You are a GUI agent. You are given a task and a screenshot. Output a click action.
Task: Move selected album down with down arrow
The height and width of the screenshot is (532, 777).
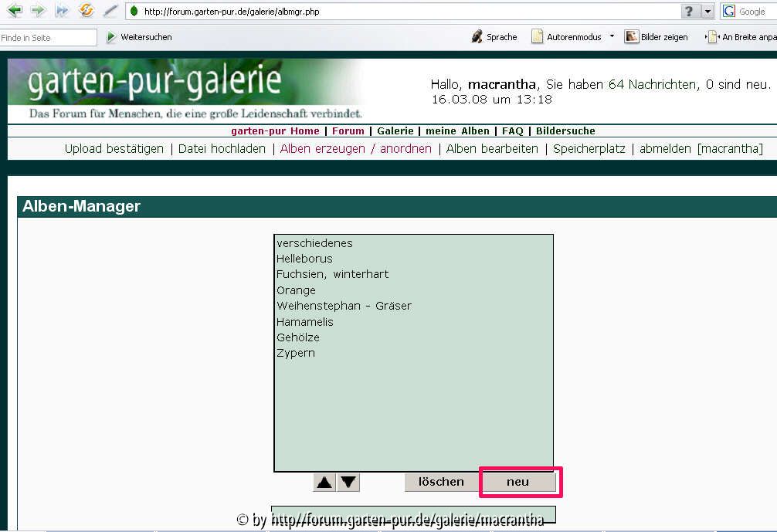coord(349,483)
